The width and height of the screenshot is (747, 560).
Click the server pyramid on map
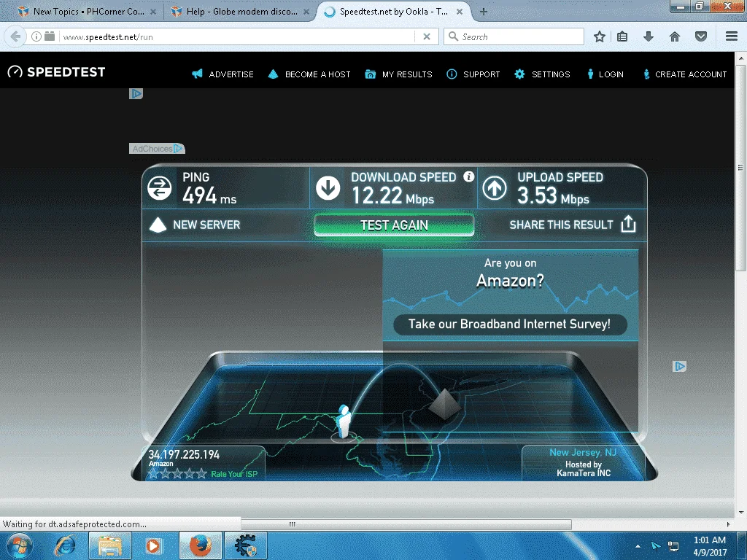pyautogui.click(x=444, y=404)
